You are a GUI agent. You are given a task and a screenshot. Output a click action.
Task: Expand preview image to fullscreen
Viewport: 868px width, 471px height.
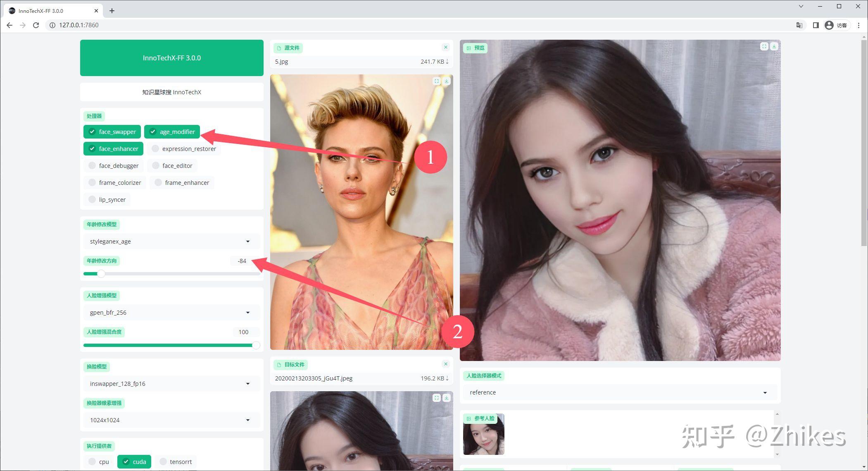[764, 46]
